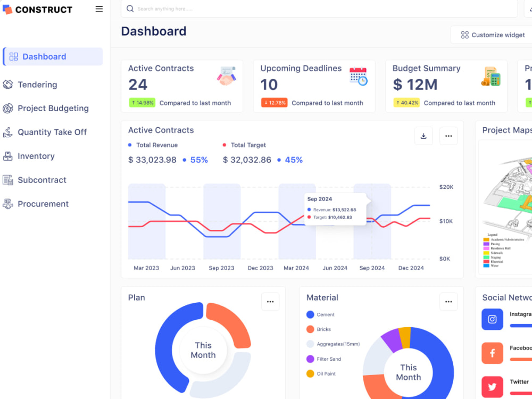Download the Active Contracts chart
Viewport: 532px width, 399px height.
click(423, 136)
